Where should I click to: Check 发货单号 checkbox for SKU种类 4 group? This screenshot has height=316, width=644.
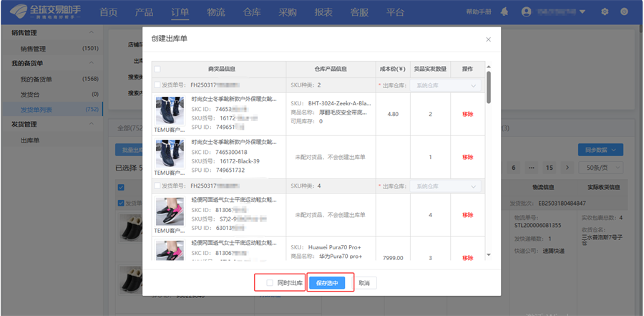pyautogui.click(x=157, y=186)
